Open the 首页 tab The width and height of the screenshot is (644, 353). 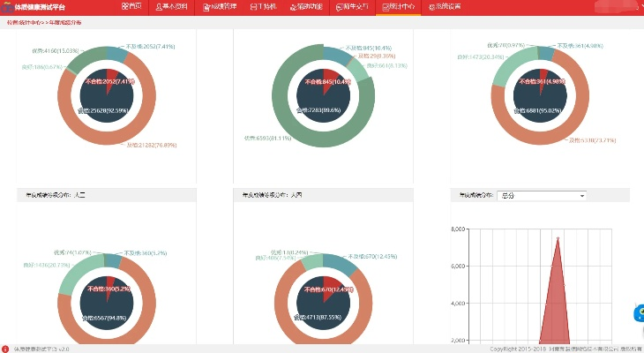[133, 6]
